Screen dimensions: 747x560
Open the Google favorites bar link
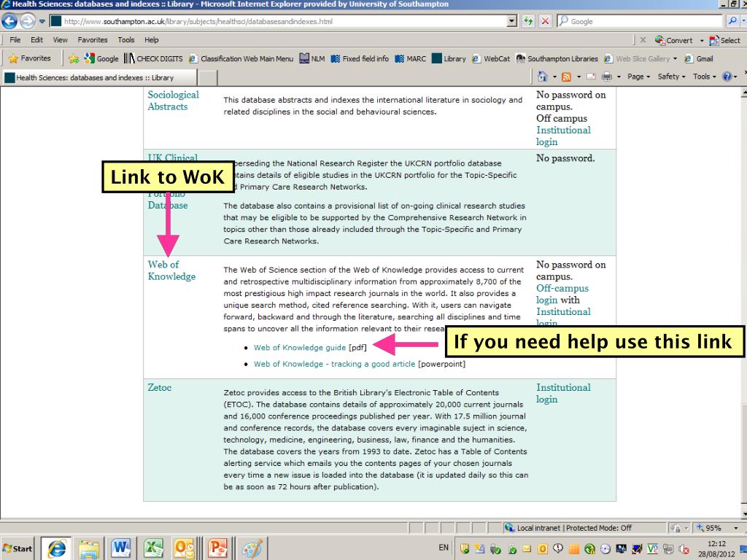click(101, 58)
